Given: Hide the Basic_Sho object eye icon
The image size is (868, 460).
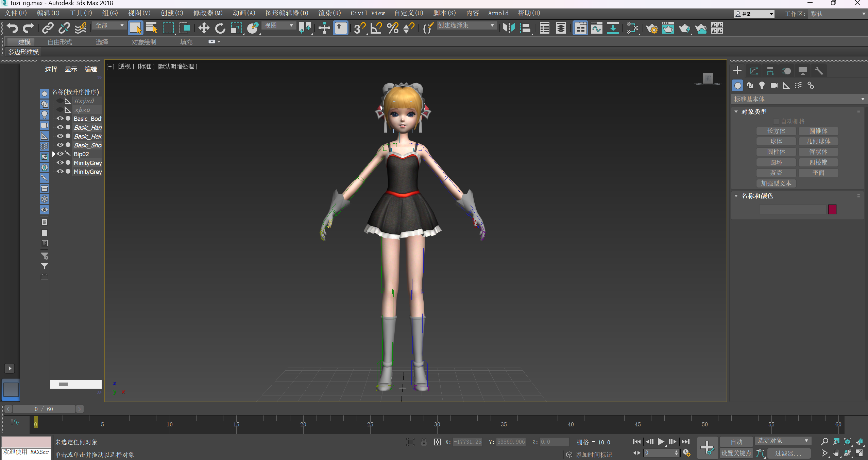Looking at the screenshot, I should (x=60, y=145).
